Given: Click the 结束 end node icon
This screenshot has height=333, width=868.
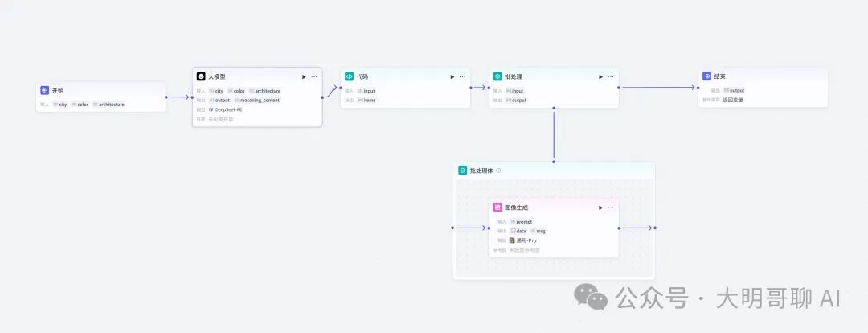Looking at the screenshot, I should 706,76.
